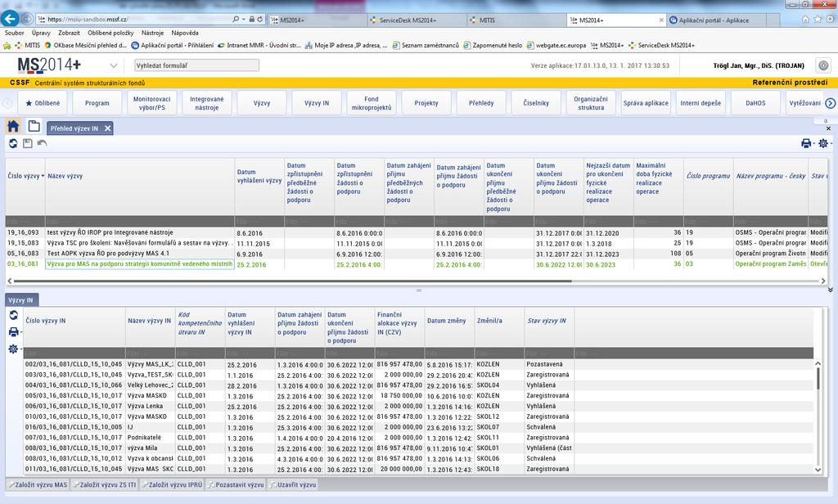838x504 pixels.
Task: Click Pozastavit výzvu button
Action: pyautogui.click(x=237, y=484)
